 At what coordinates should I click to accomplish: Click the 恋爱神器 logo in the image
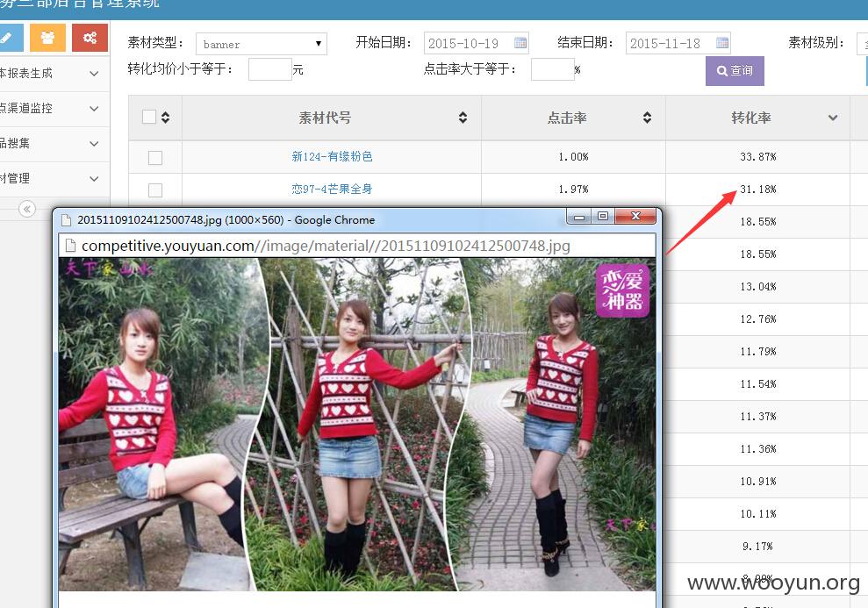click(622, 291)
